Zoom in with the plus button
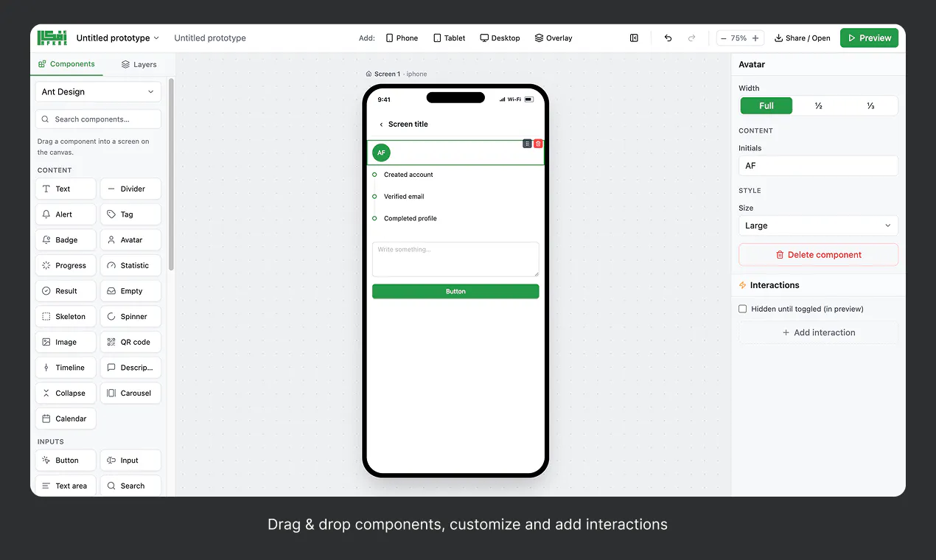This screenshot has width=936, height=560. tap(755, 38)
